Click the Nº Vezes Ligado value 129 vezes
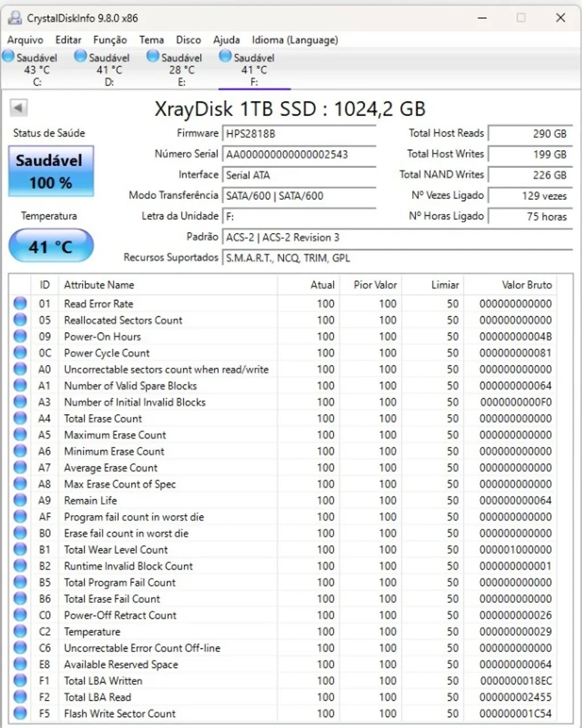The height and width of the screenshot is (728, 582). tap(530, 196)
